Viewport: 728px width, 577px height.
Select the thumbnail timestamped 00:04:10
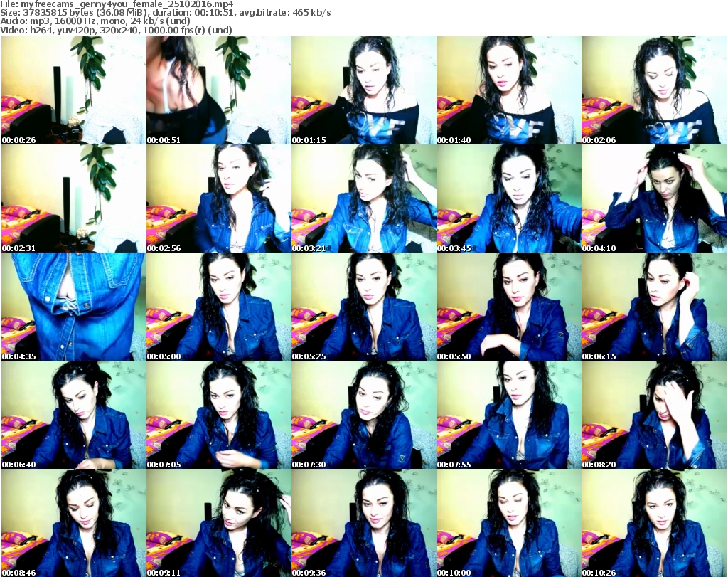pos(654,198)
